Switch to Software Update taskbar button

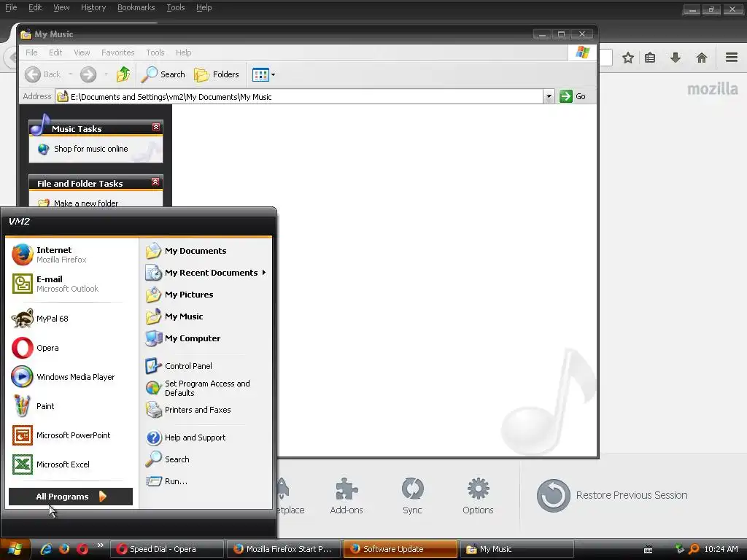[x=400, y=549]
